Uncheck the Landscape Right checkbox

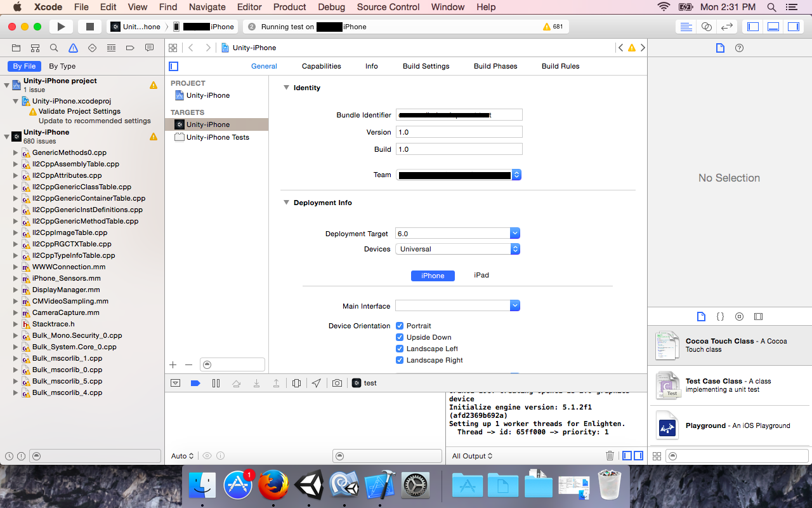400,360
